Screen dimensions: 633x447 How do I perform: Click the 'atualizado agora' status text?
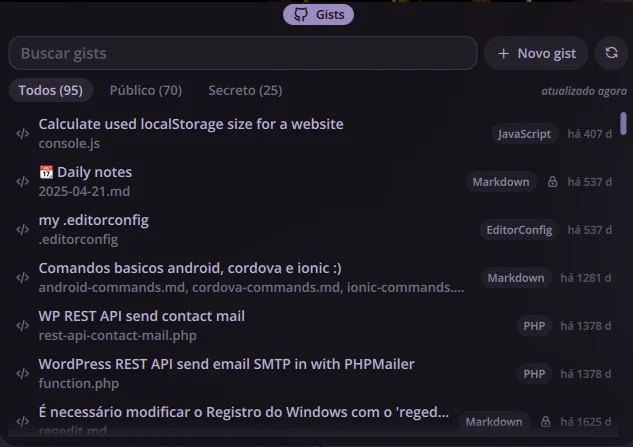tap(584, 91)
